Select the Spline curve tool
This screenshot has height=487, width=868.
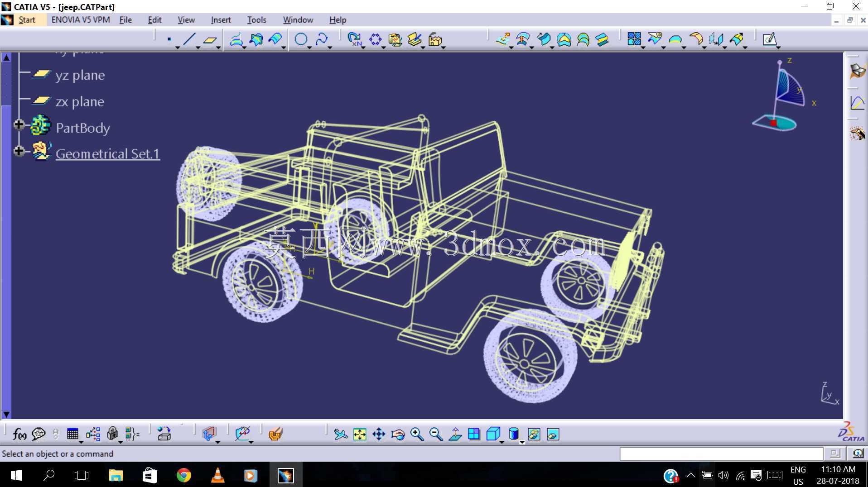click(x=321, y=39)
